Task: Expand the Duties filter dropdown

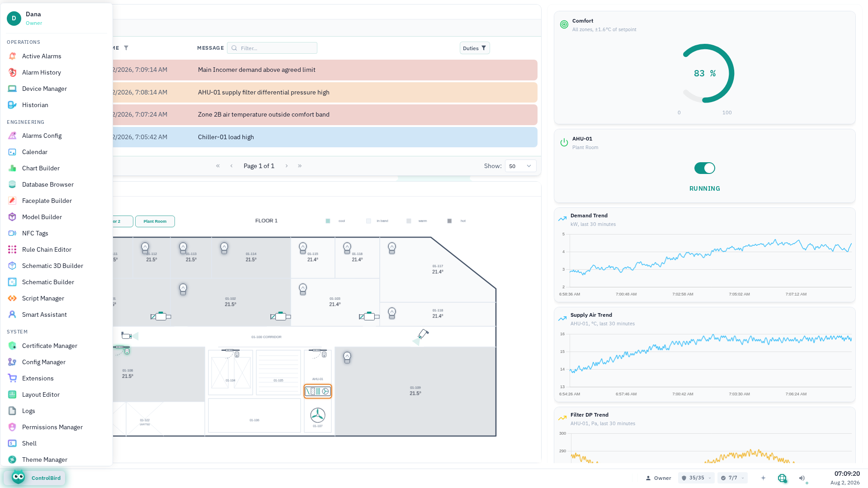Action: pos(475,48)
